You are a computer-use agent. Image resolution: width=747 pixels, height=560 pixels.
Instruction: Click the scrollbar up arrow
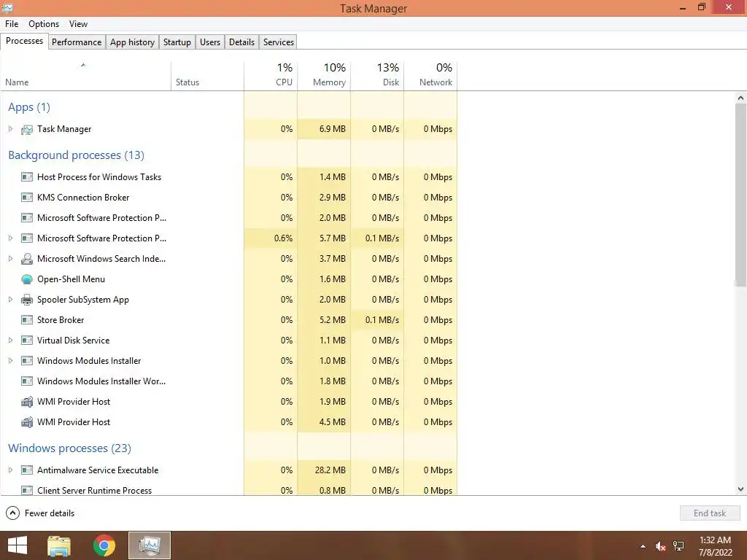(x=740, y=98)
